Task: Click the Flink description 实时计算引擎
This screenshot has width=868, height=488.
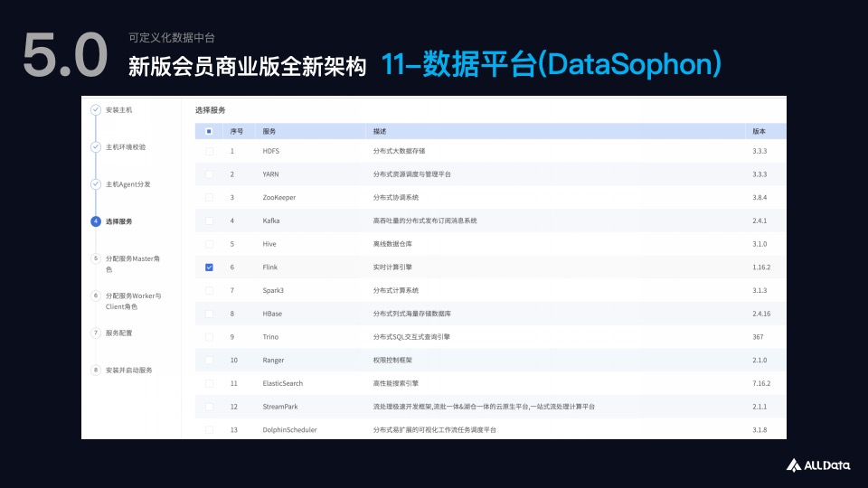Action: pos(392,267)
